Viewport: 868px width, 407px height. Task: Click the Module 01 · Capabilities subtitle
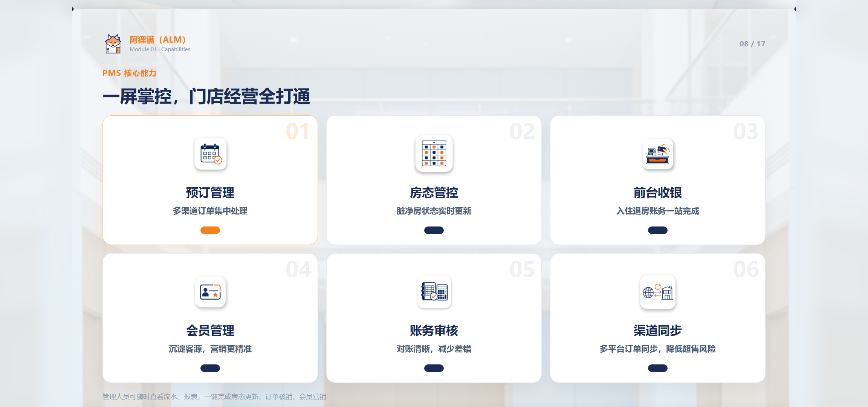(160, 49)
